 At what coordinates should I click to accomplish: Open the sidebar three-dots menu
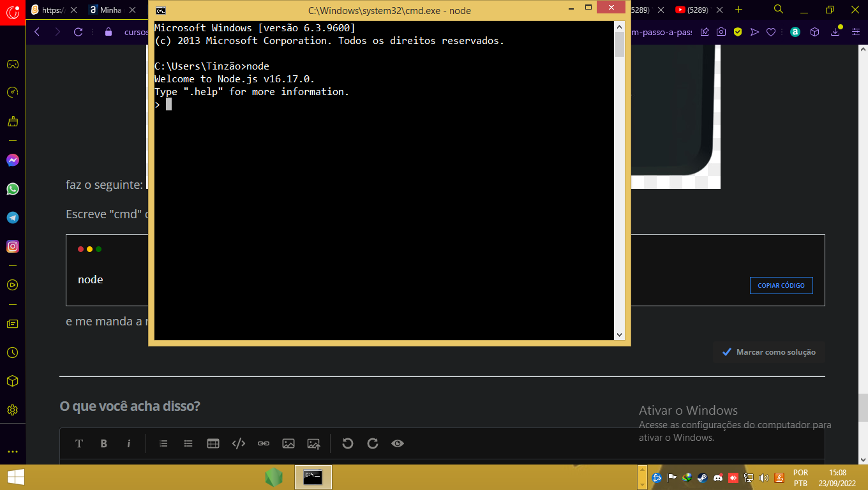coord(12,451)
